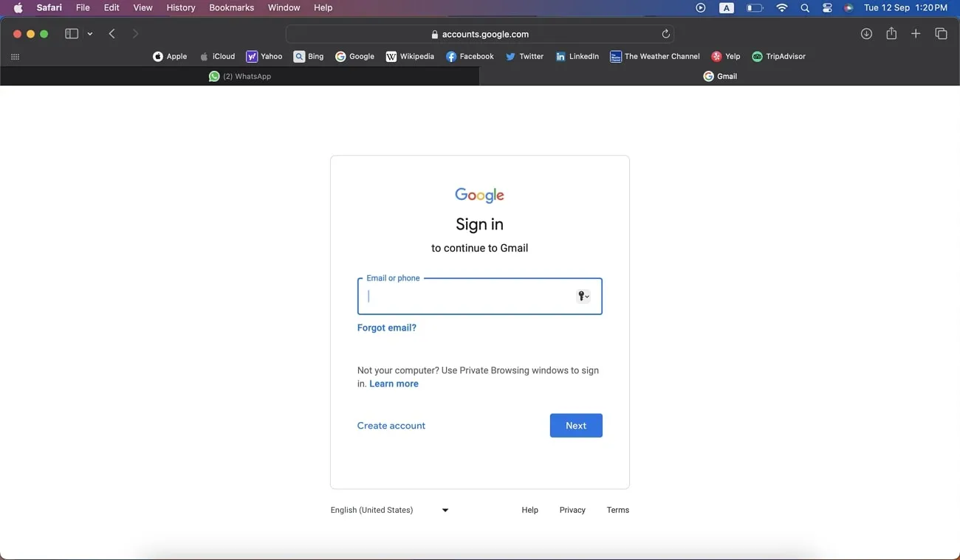Viewport: 960px width, 560px height.
Task: Open the TripAdvisor bookmark
Action: coord(778,56)
